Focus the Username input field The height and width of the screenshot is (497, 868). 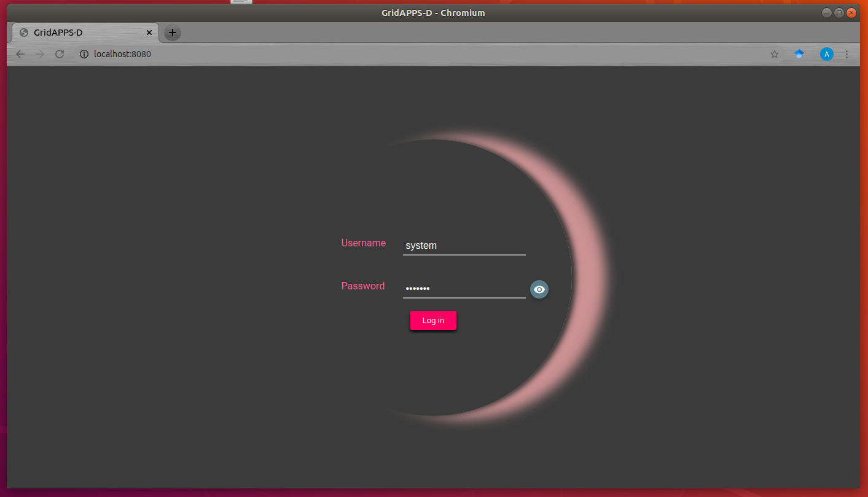pos(464,245)
